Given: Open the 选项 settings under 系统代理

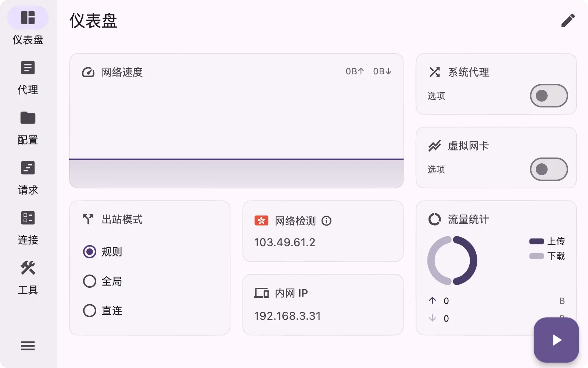Looking at the screenshot, I should (x=436, y=96).
